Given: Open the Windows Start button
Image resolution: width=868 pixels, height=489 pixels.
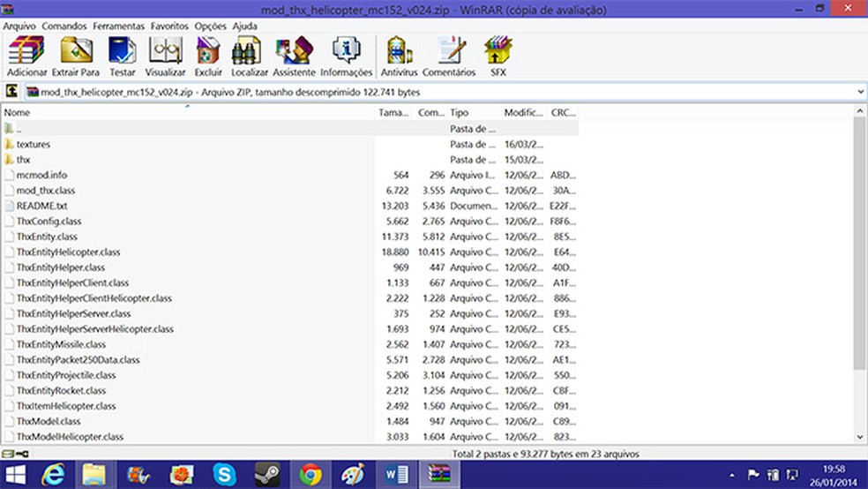Looking at the screenshot, I should click(x=16, y=475).
